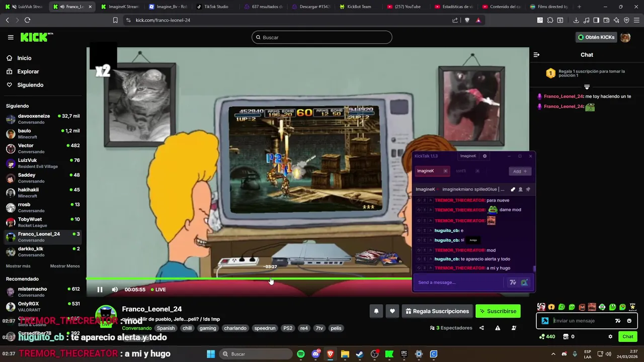Viewport: 644px width, 362px height.
Task: Click Mostrar Menos under Siguiendo
Action: [x=65, y=266]
